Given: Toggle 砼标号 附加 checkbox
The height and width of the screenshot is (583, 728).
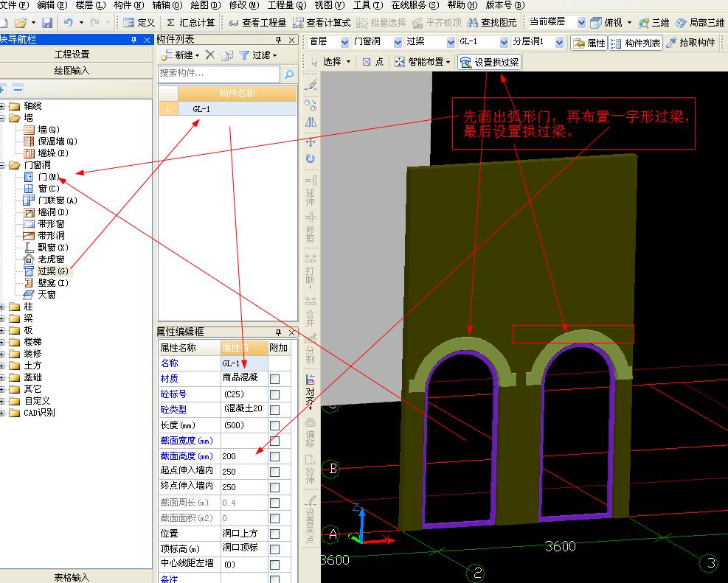Looking at the screenshot, I should click(x=275, y=394).
